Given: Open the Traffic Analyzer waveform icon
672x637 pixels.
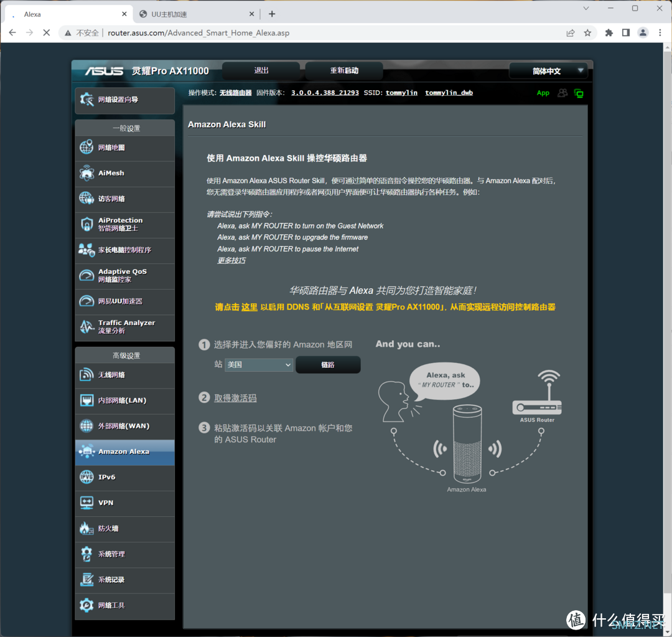Looking at the screenshot, I should (86, 326).
